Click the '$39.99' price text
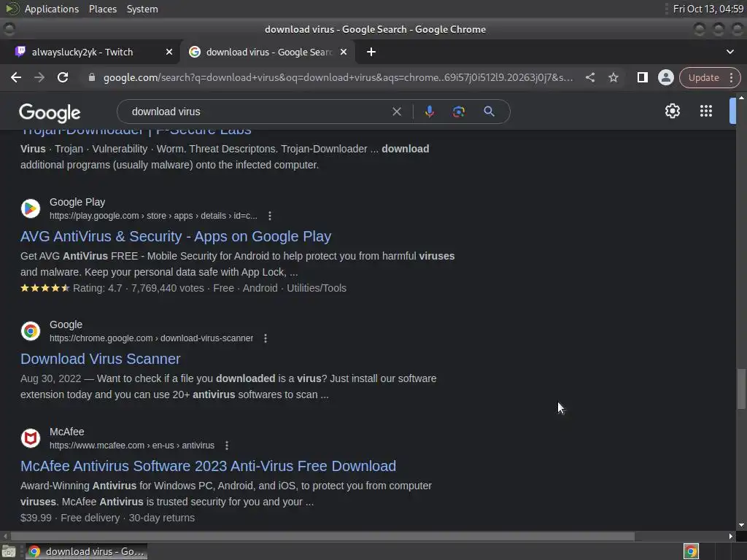Viewport: 747px width, 560px height. [36, 518]
